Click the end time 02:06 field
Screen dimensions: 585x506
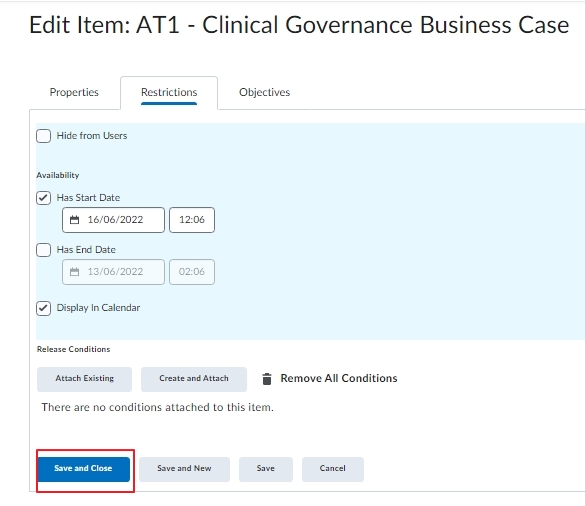point(192,272)
